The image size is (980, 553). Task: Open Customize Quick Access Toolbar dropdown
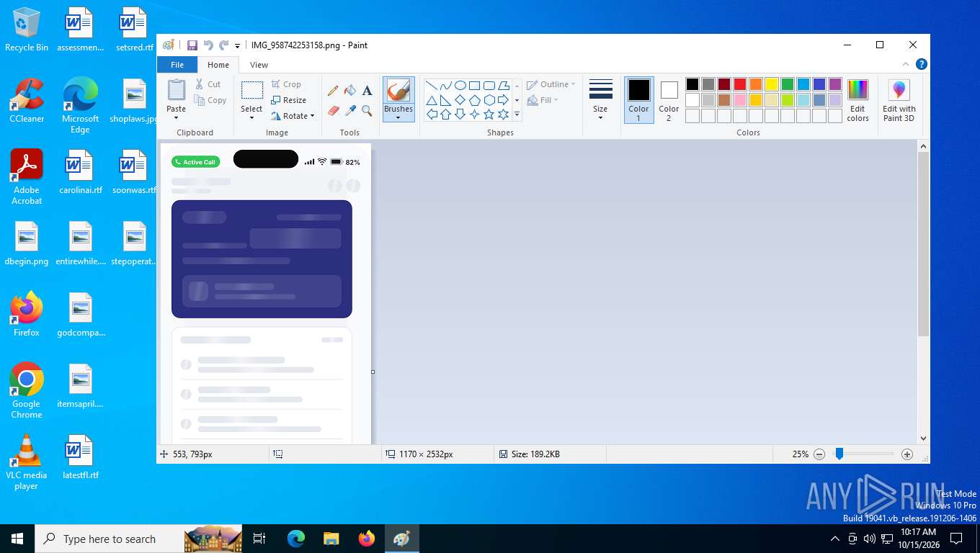pos(238,45)
